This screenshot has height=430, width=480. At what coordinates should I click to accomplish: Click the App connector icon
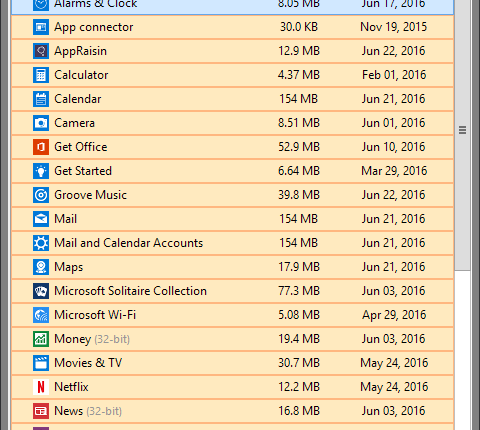pyautogui.click(x=41, y=27)
